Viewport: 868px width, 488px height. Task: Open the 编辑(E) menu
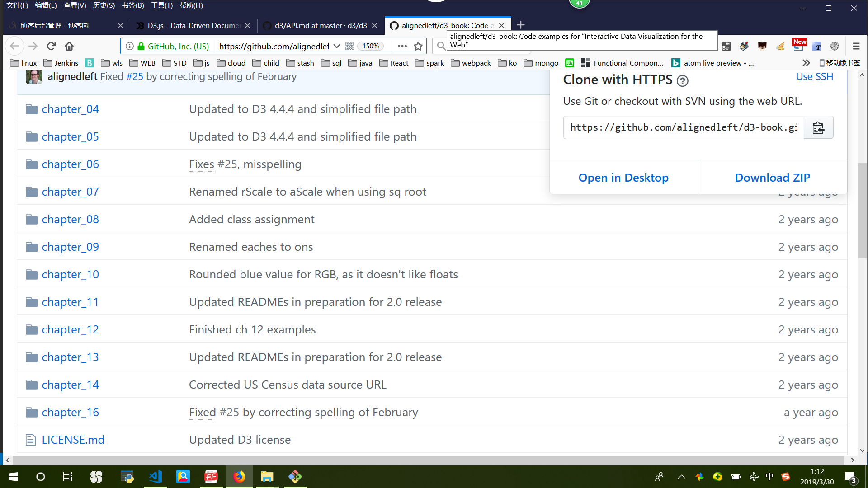(46, 5)
